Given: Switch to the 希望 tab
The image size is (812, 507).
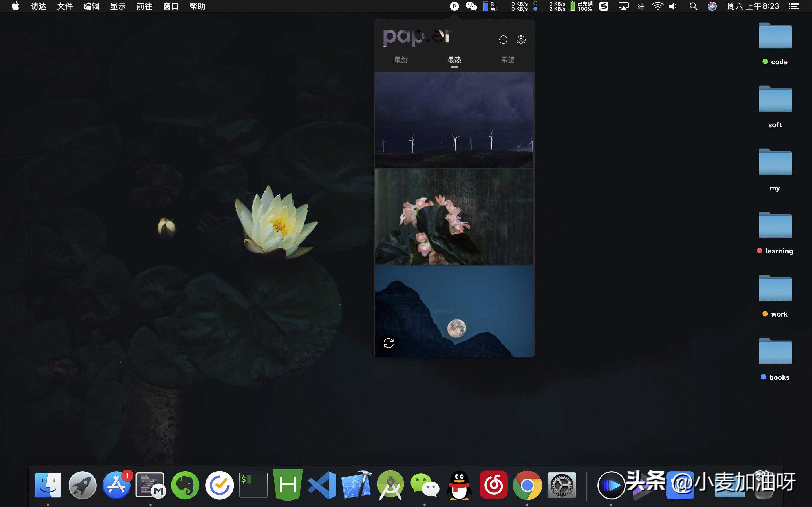Looking at the screenshot, I should point(507,60).
